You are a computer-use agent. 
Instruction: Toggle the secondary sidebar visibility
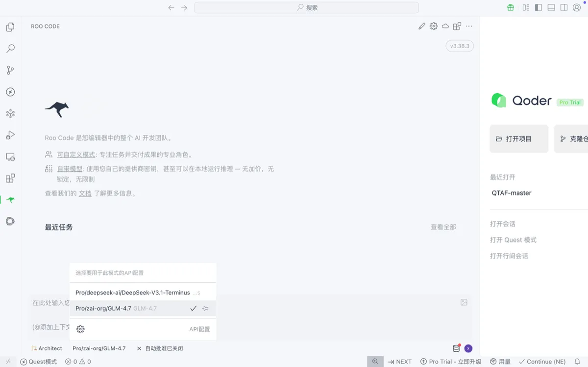(564, 7)
